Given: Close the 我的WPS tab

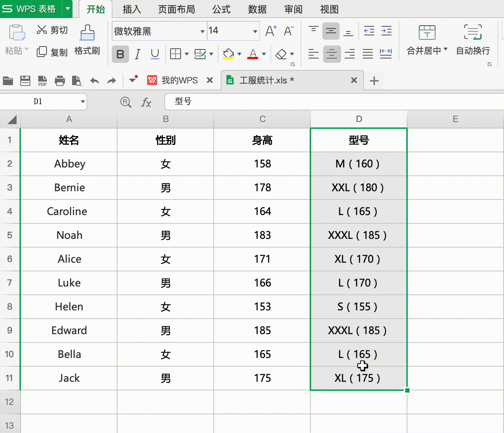Looking at the screenshot, I should 210,80.
